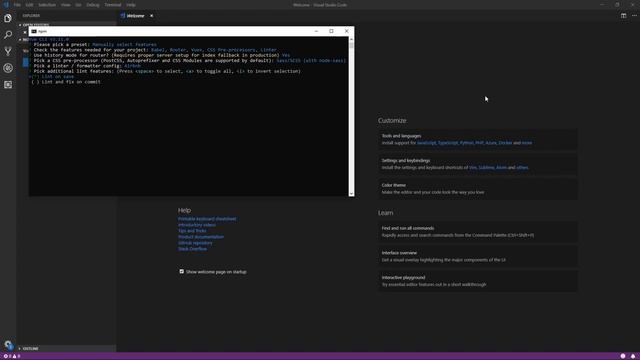Open the Extensions view in activity bar

[x=8, y=84]
